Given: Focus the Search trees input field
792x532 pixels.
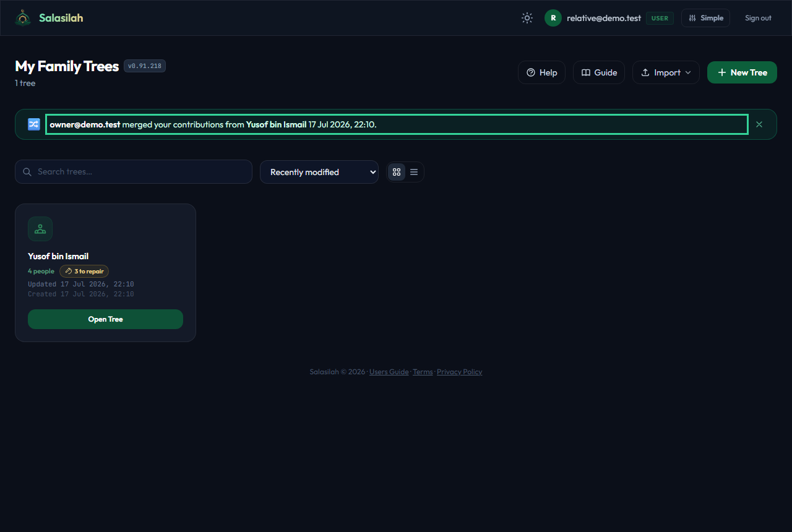Looking at the screenshot, I should point(134,172).
